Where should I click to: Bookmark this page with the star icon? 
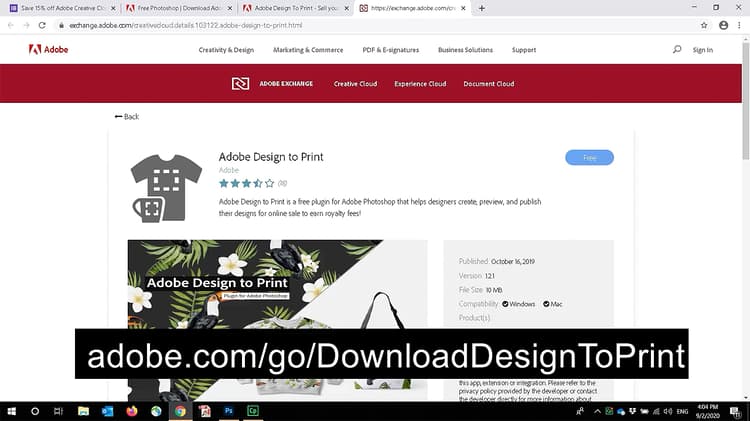704,25
